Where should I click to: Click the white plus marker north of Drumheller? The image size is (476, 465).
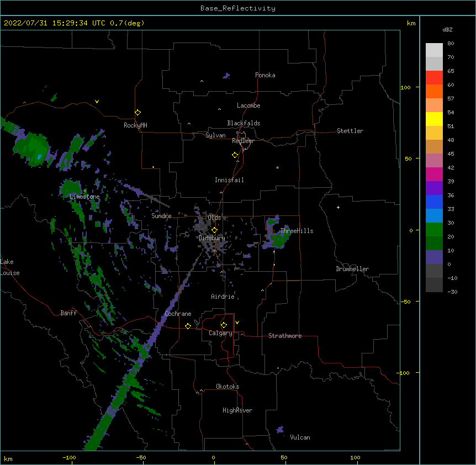pos(338,207)
